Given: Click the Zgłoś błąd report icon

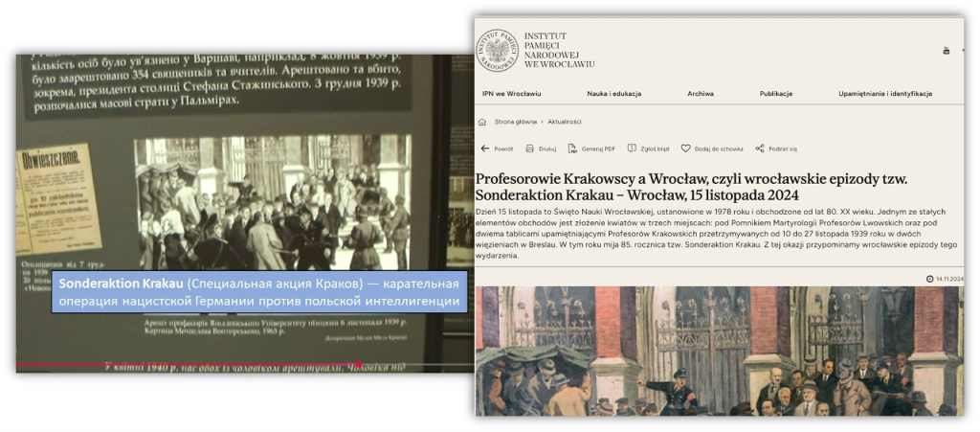Looking at the screenshot, I should 632,148.
